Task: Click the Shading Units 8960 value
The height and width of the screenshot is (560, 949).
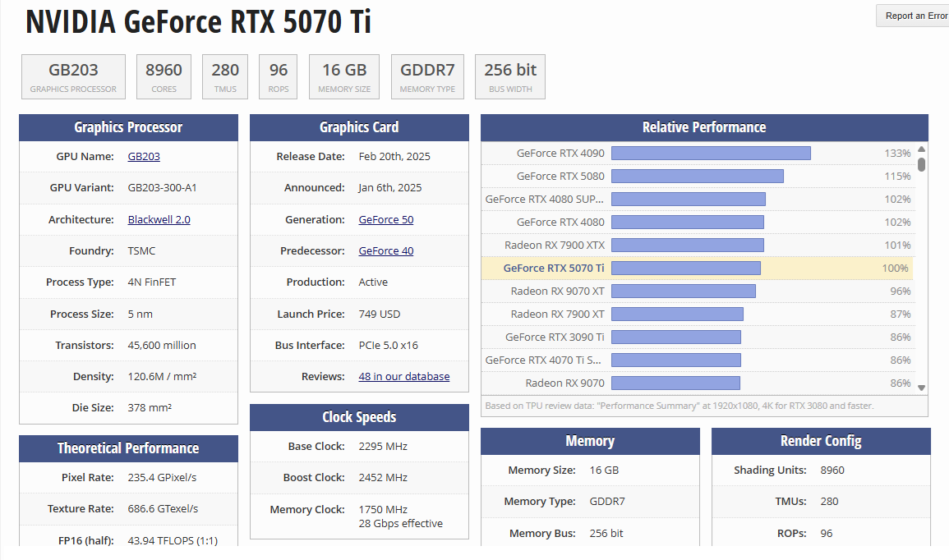Action: point(832,470)
